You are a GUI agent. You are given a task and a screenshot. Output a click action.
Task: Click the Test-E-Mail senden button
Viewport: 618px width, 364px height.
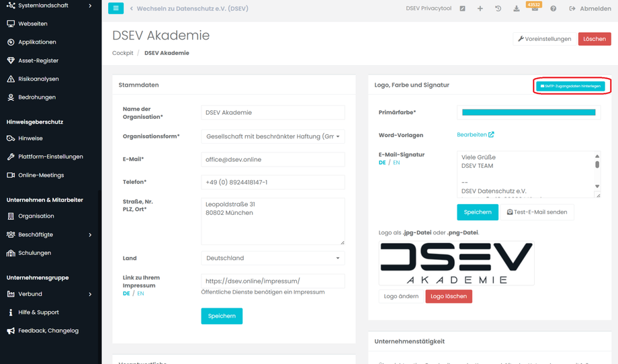[537, 212]
